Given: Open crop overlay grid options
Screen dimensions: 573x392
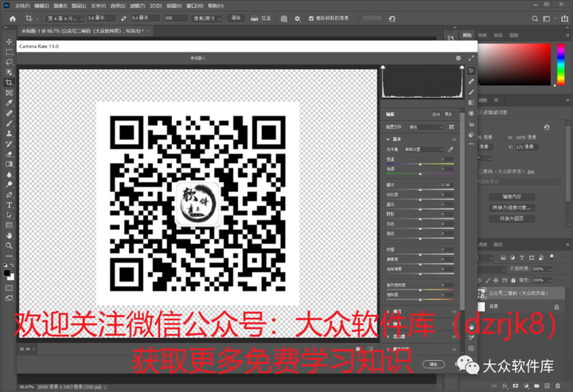Looking at the screenshot, I should [284, 18].
